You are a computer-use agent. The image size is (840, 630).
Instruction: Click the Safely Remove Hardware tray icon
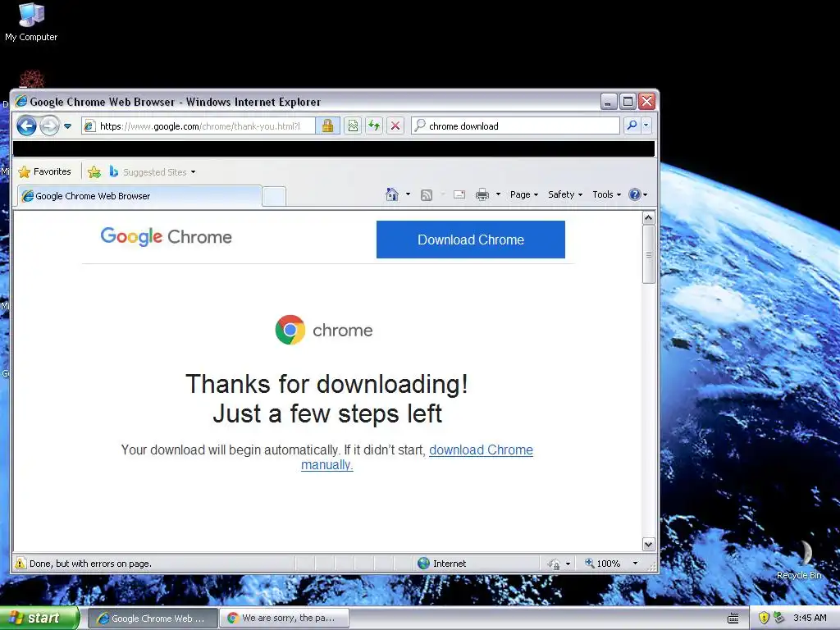[x=779, y=618]
